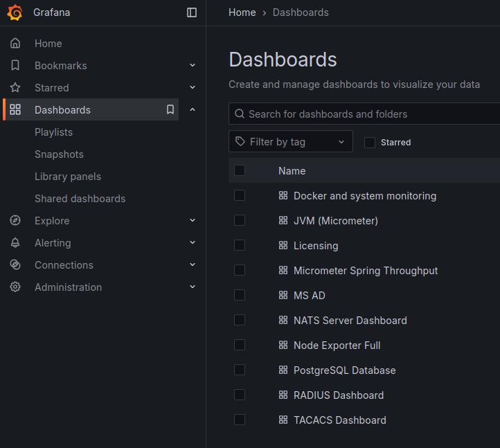Click the Connections icon in sidebar
This screenshot has height=448, width=500.
tap(15, 265)
